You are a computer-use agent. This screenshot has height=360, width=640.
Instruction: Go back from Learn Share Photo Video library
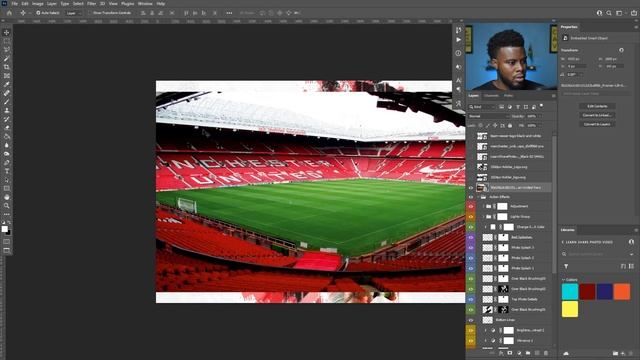point(563,242)
